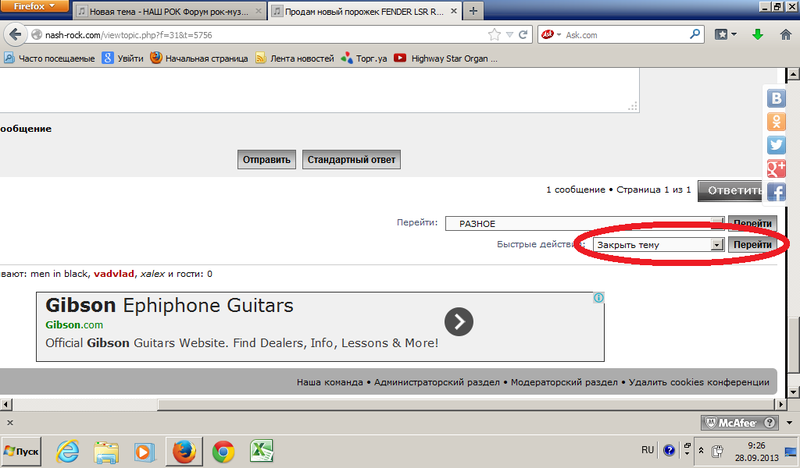
Task: Open the Firefox main menu button
Action: (x=34, y=6)
